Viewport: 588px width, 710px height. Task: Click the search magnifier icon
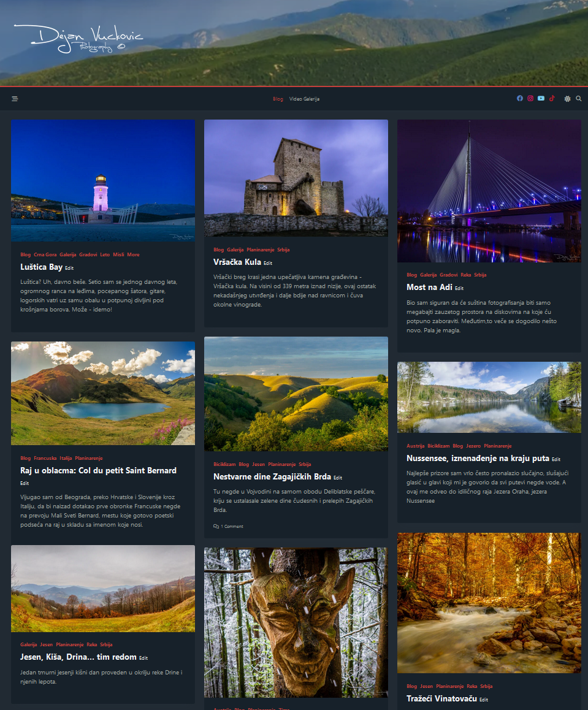(578, 98)
